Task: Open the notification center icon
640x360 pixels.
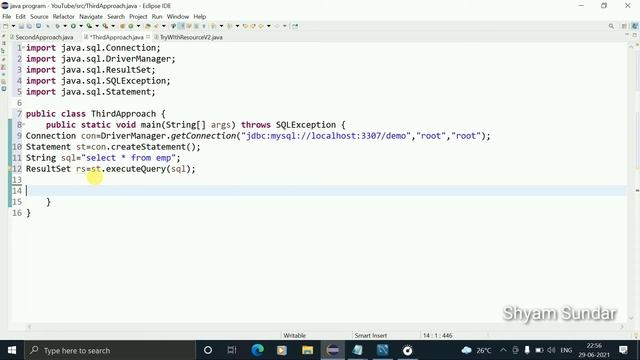Action: point(623,350)
